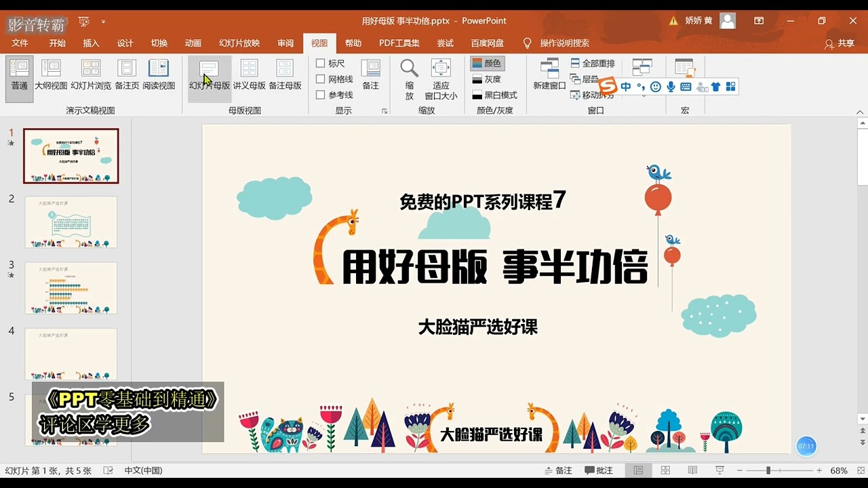Viewport: 868px width, 488px height.
Task: Adjust the zoom slider handle
Action: pos(768,470)
